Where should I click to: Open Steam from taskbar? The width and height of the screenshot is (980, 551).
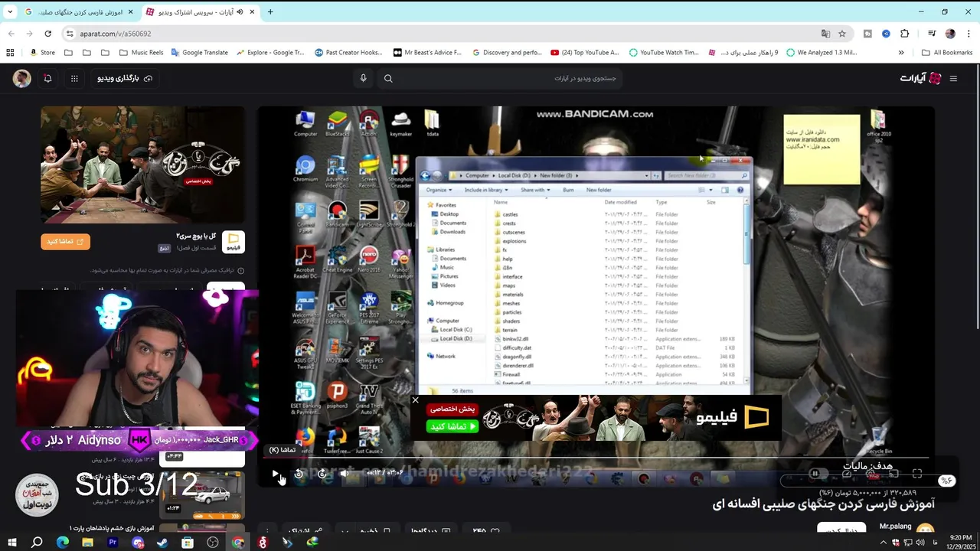click(x=162, y=542)
